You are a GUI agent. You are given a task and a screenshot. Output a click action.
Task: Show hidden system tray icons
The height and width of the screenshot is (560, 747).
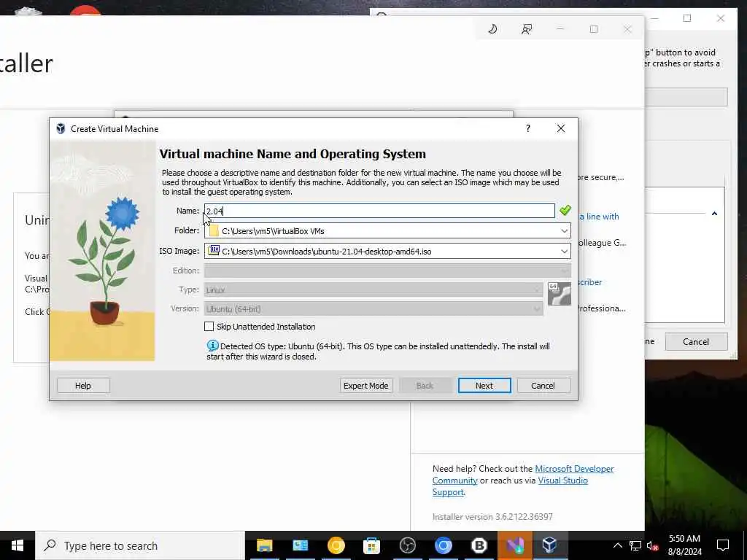point(617,545)
